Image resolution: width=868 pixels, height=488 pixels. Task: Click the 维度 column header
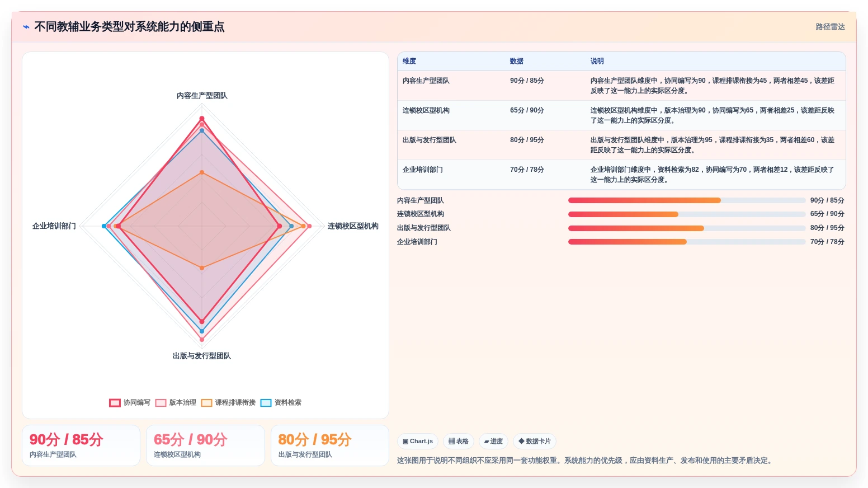[409, 62]
